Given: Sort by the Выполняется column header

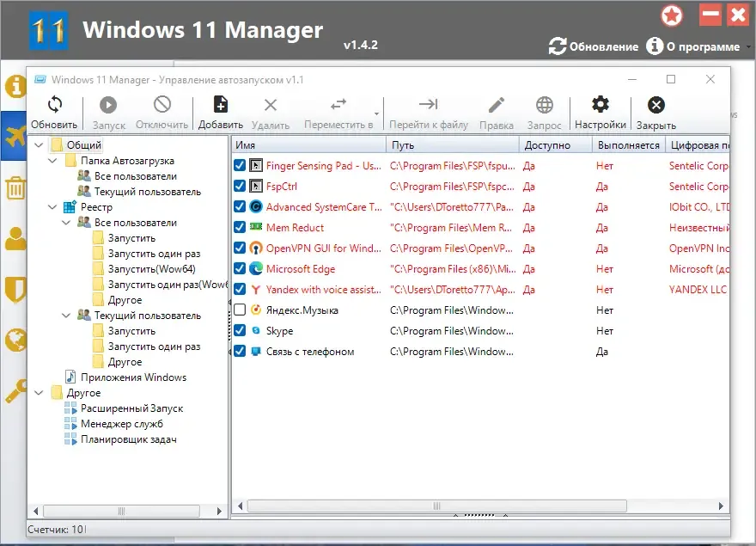Looking at the screenshot, I should 629,144.
